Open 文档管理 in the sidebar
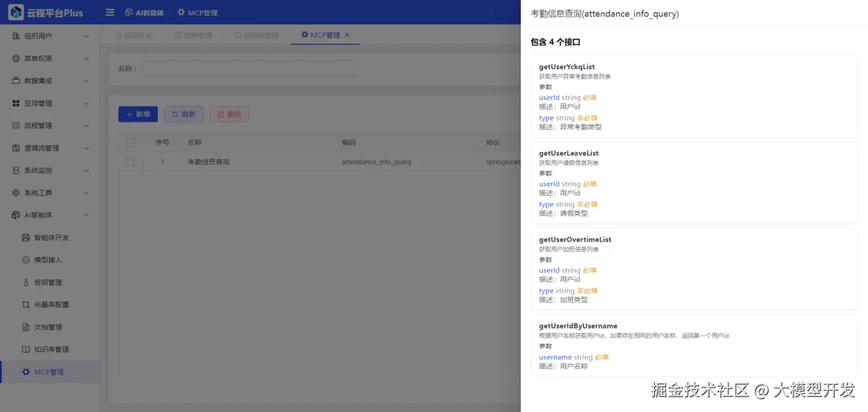 (49, 327)
